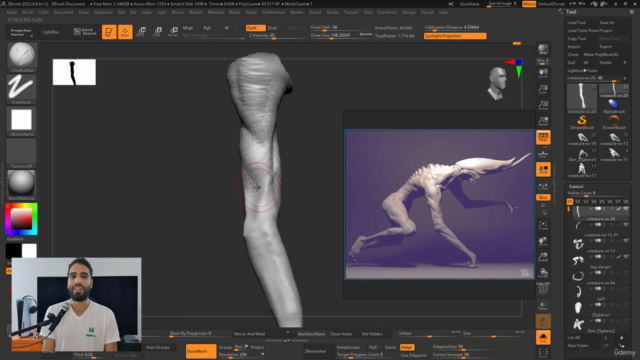Image resolution: width=640 pixels, height=360 pixels.
Task: Open the Document menu
Action: coord(64,12)
